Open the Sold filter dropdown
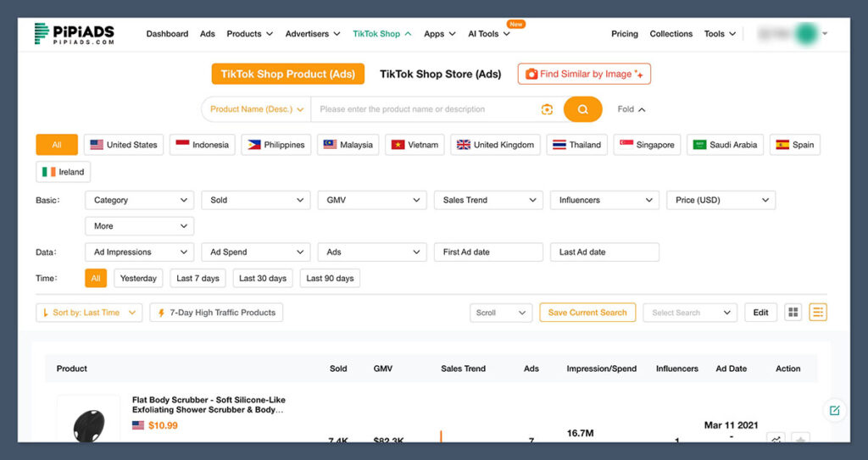This screenshot has height=460, width=868. [x=256, y=200]
